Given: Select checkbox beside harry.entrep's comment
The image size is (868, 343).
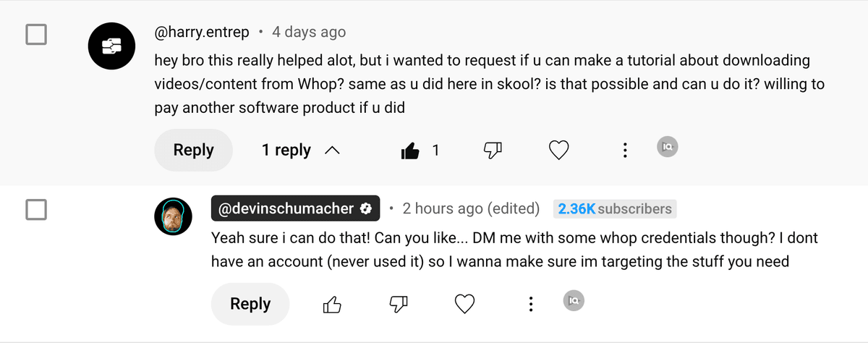Looking at the screenshot, I should click(36, 34).
